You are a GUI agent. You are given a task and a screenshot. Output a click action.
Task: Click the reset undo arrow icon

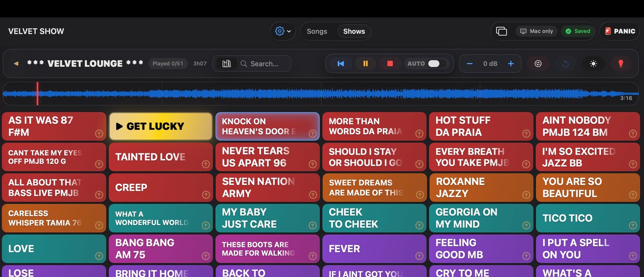coord(566,64)
